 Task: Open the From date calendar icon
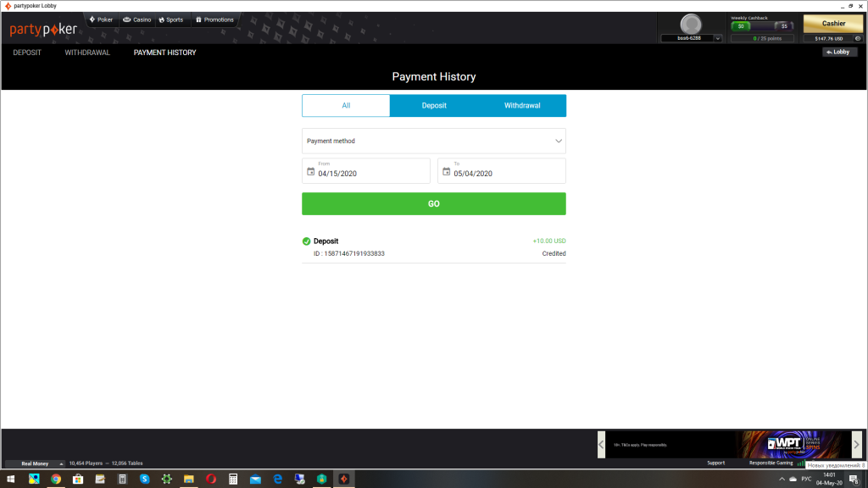(310, 172)
